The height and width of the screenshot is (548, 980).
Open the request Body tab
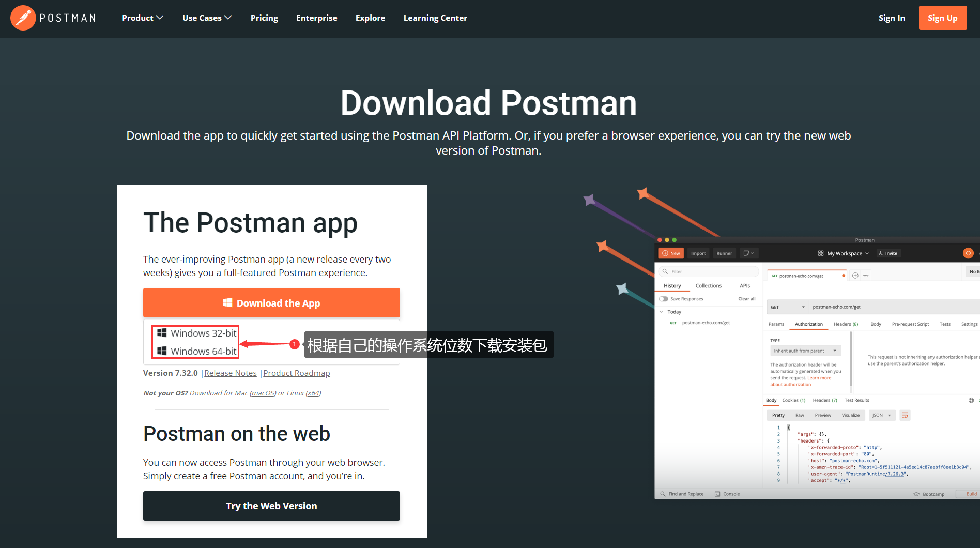click(x=876, y=324)
